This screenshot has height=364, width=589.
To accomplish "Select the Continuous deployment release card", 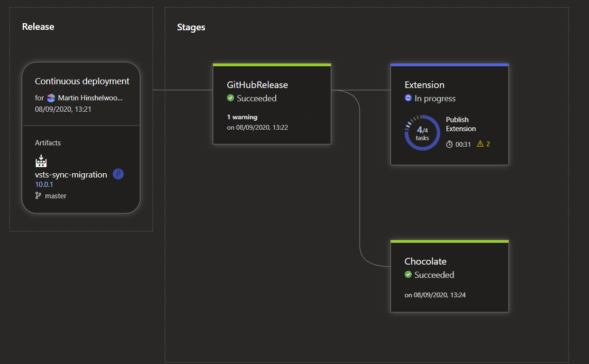I will 81,137.
